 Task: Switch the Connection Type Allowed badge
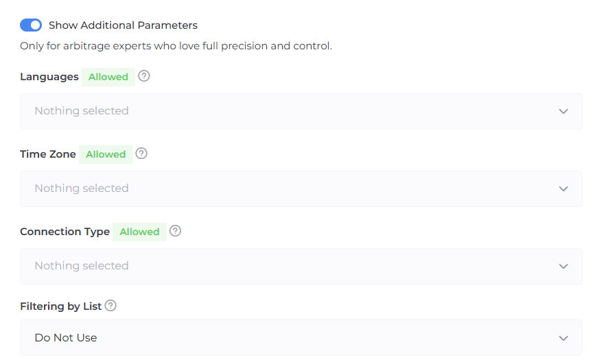coord(139,232)
